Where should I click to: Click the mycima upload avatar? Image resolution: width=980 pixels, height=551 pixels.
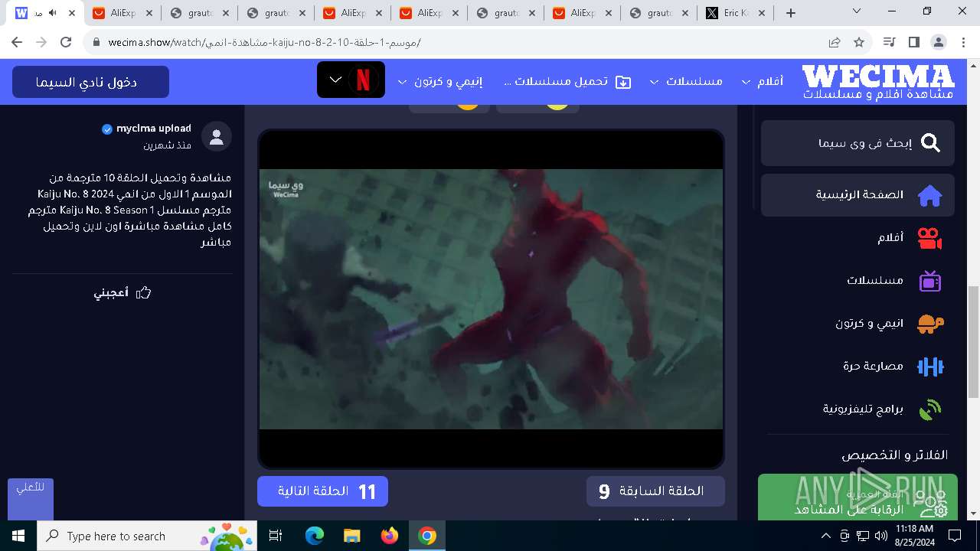tap(217, 137)
